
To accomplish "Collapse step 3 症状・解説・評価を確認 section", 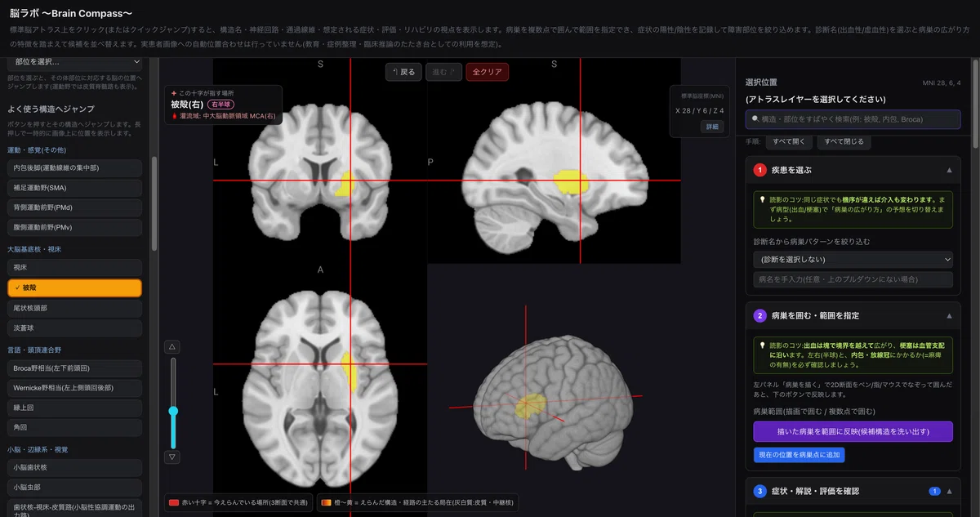I will pos(949,491).
